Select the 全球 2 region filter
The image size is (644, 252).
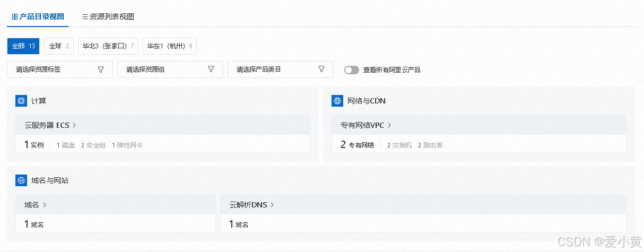point(59,46)
